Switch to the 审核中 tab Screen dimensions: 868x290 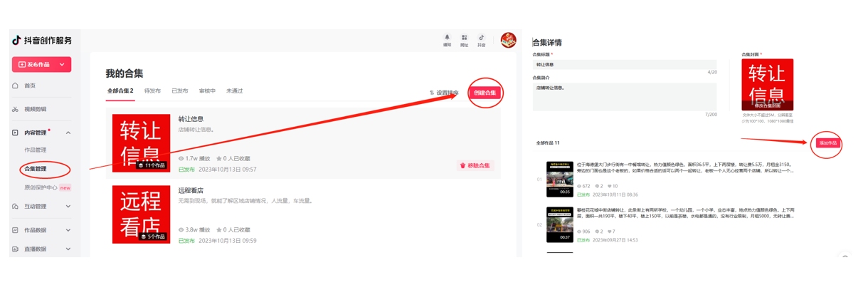(x=207, y=91)
